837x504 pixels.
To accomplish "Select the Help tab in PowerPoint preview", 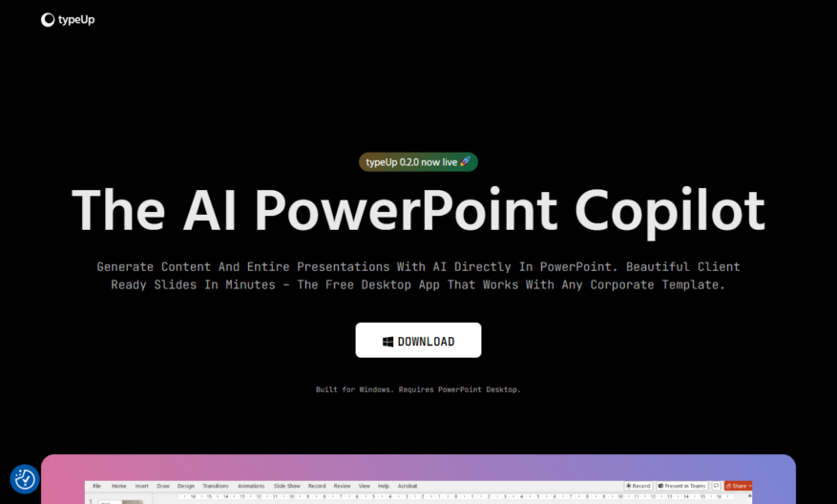I will 384,486.
